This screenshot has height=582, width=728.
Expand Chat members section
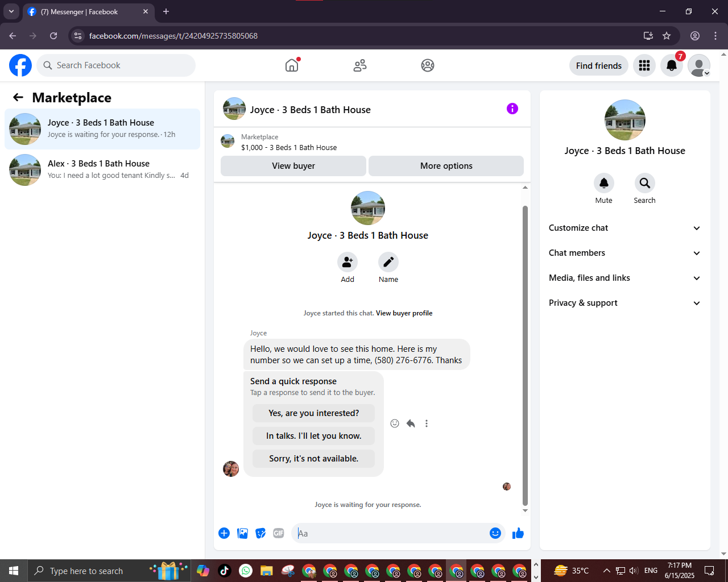click(625, 253)
